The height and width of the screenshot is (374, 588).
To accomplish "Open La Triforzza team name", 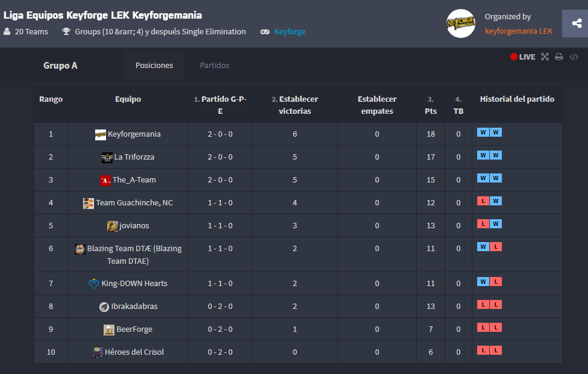I will [x=134, y=157].
